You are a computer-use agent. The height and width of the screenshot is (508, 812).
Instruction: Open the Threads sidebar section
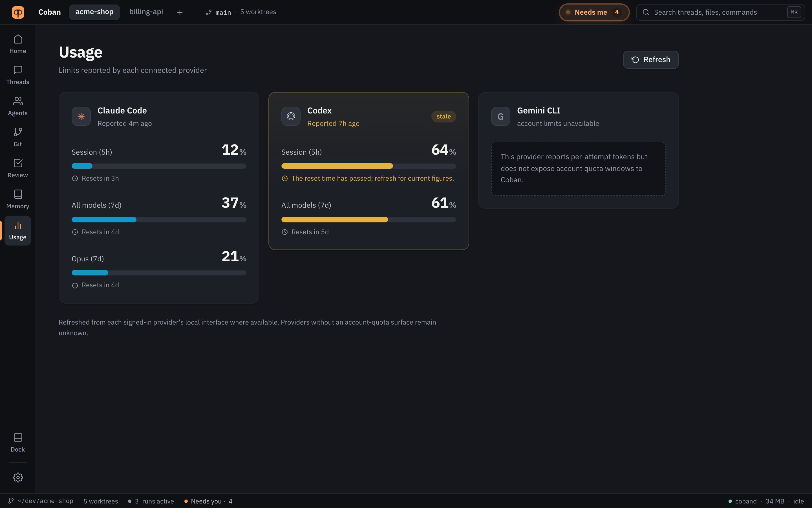pyautogui.click(x=18, y=75)
